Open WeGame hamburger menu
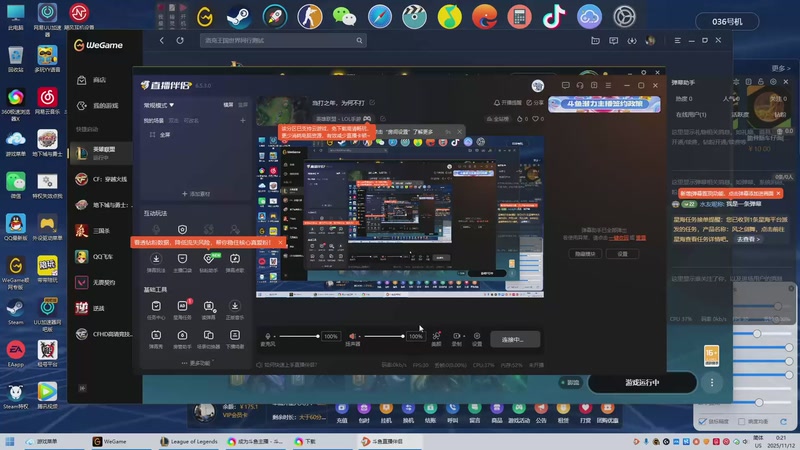 [x=678, y=40]
